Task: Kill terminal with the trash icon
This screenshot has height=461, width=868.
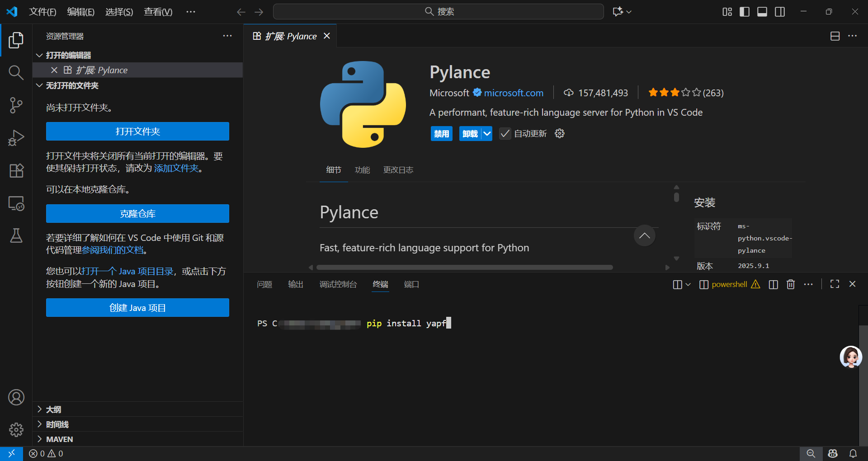Action: pos(791,284)
